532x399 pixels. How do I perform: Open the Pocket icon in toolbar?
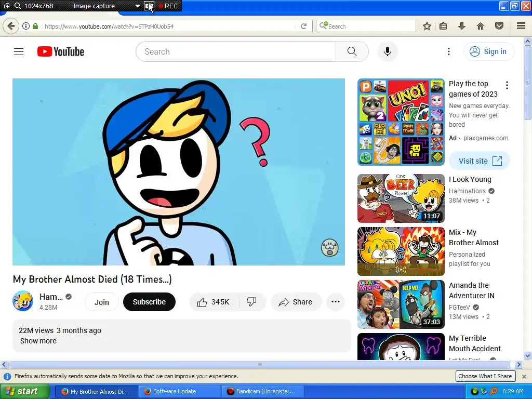click(x=499, y=26)
